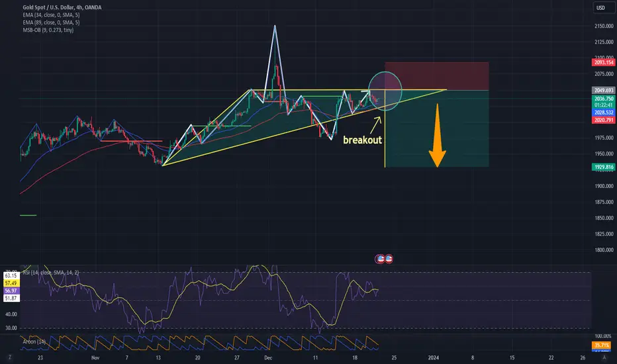This screenshot has width=617, height=364.
Task: Open the left economic event flag
Action: click(380, 259)
